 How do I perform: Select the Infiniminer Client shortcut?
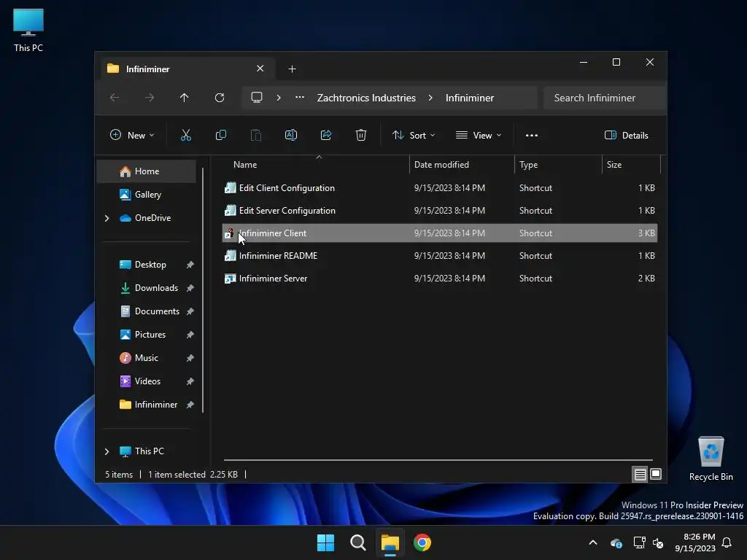pyautogui.click(x=440, y=233)
